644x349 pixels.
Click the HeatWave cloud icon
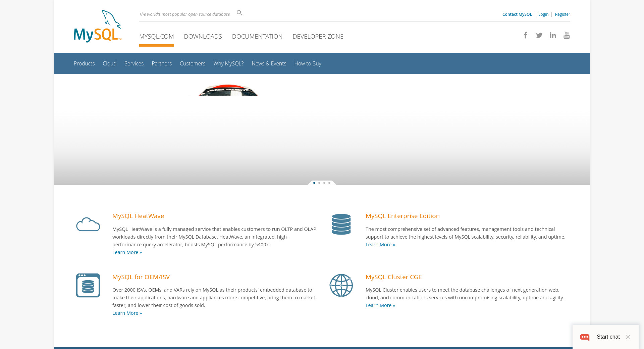tap(88, 225)
